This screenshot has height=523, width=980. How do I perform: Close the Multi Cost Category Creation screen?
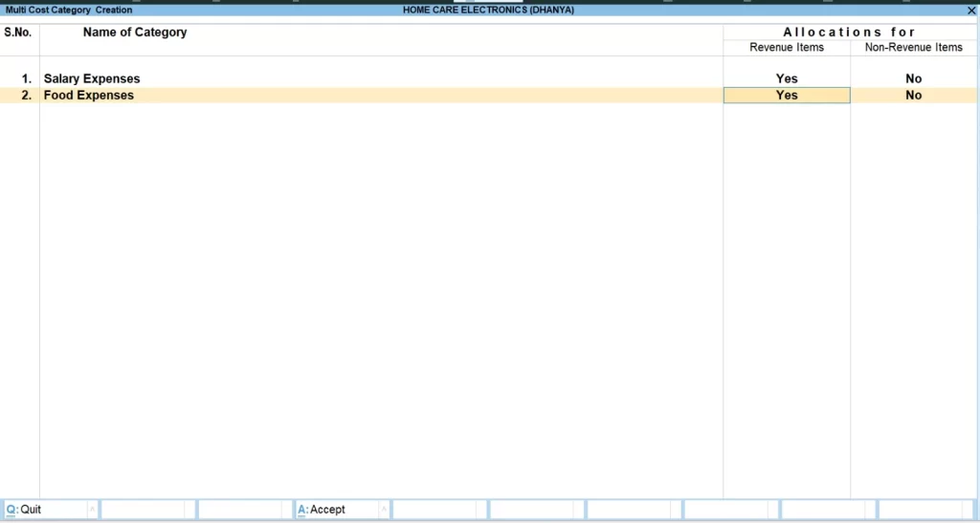pyautogui.click(x=972, y=10)
